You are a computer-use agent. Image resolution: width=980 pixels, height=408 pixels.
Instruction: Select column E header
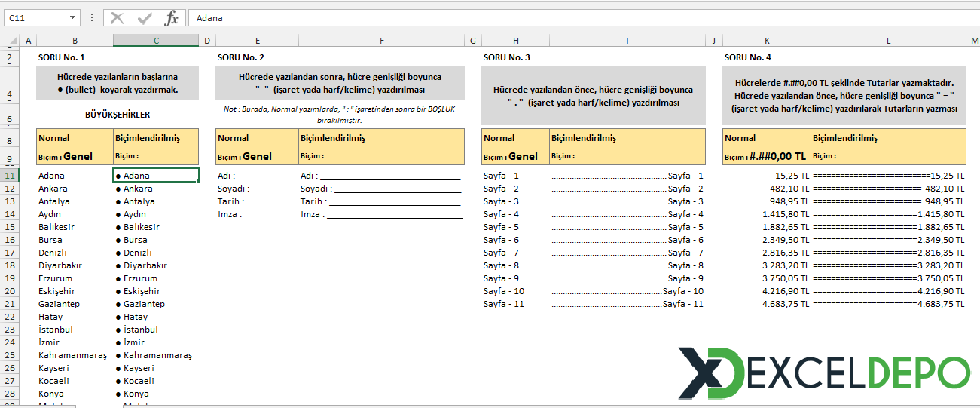[257, 41]
